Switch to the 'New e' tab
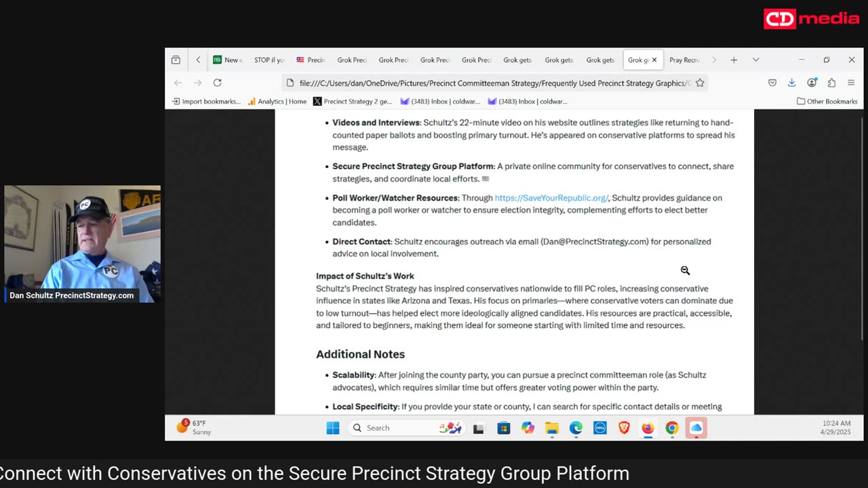868x488 pixels. click(x=226, y=60)
